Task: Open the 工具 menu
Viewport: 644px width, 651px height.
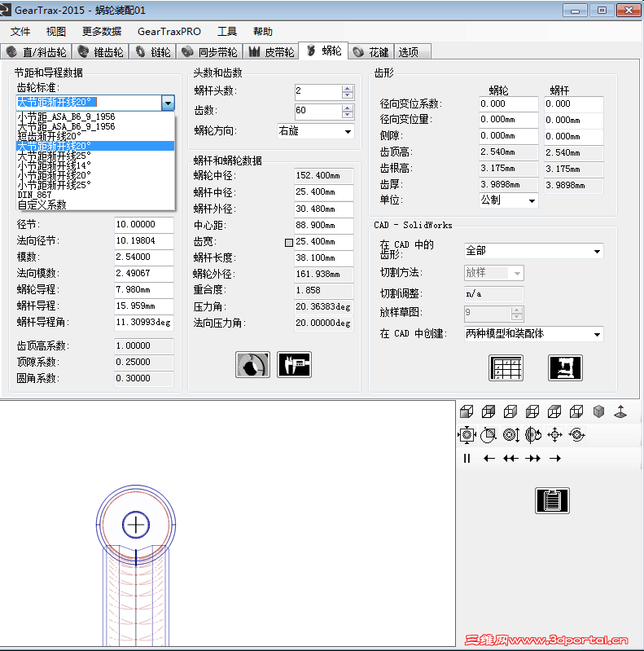Action: click(227, 32)
